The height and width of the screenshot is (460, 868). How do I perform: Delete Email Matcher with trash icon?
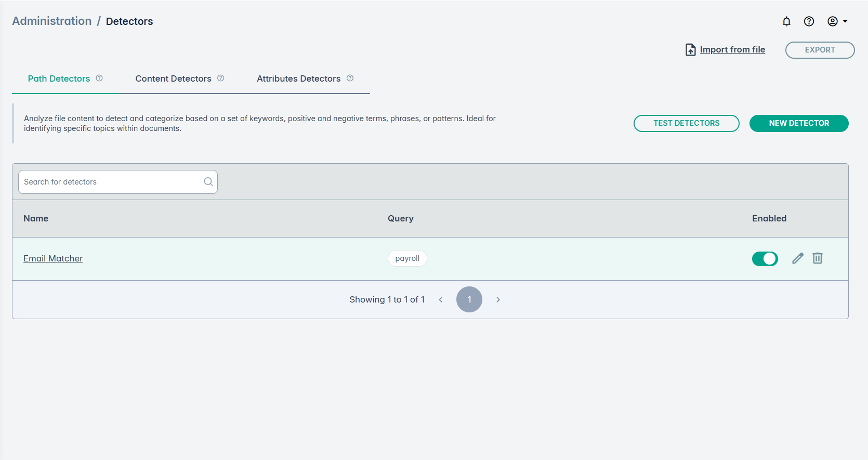(x=818, y=258)
